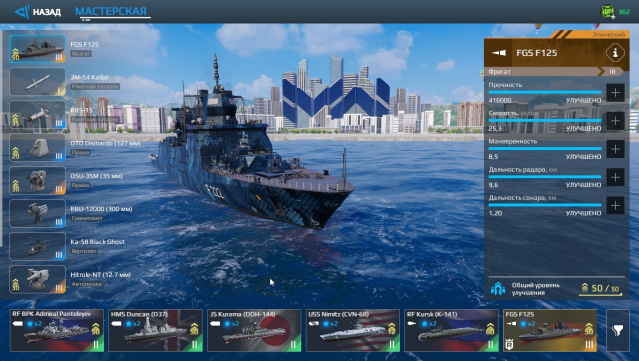Select the Hitrole-NT autocannon slot icon
Viewport: 639px width, 361px height.
coord(37,280)
